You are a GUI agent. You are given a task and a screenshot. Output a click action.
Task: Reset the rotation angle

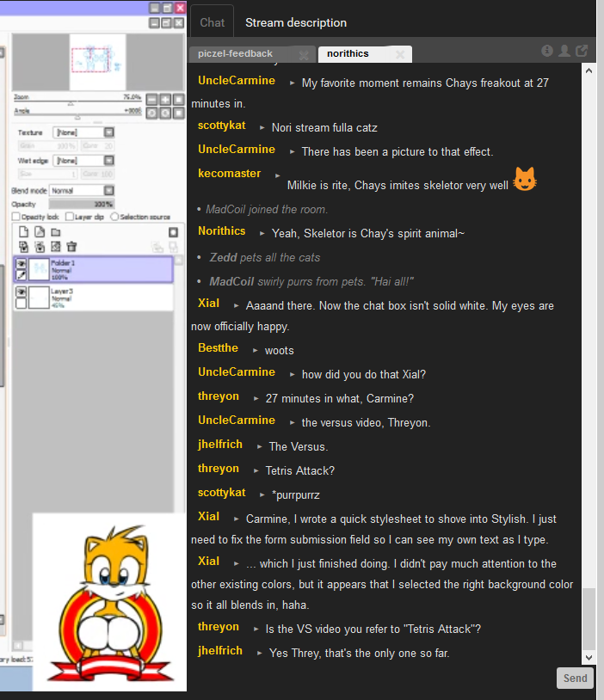pyautogui.click(x=179, y=113)
